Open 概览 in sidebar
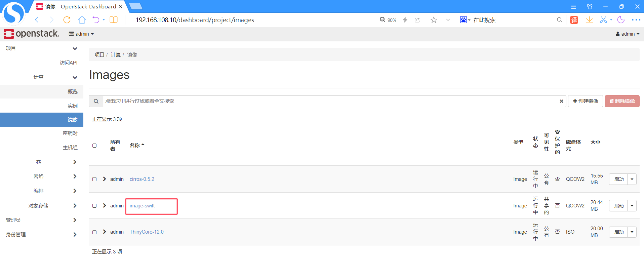This screenshot has height=280, width=644. (42, 91)
